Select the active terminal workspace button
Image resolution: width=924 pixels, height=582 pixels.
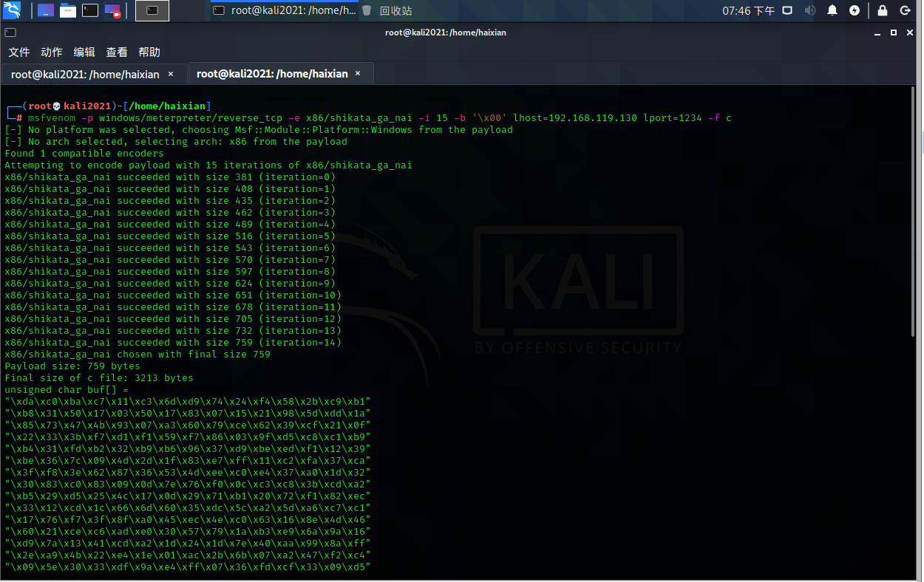(152, 10)
